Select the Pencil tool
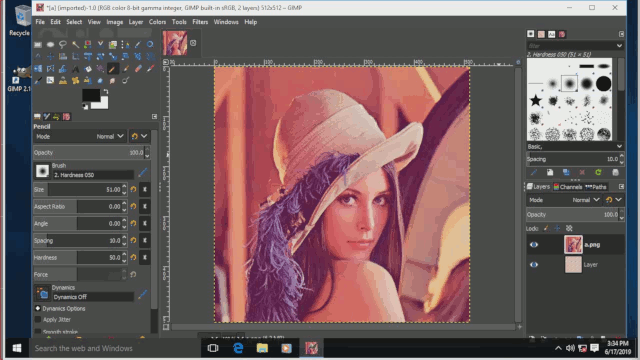The height and width of the screenshot is (360, 640). click(113, 69)
